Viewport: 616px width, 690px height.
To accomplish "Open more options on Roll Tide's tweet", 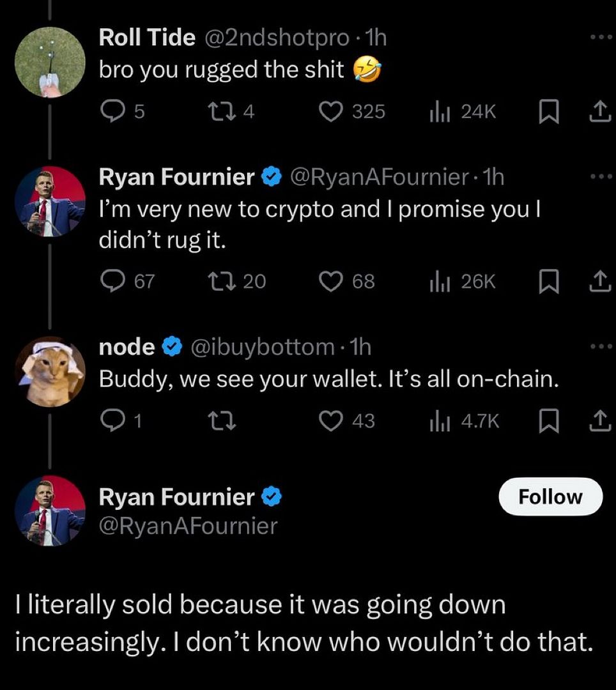I will point(601,37).
